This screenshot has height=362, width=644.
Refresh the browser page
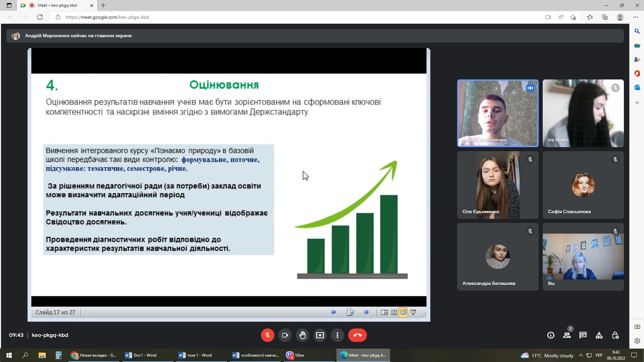click(x=40, y=17)
